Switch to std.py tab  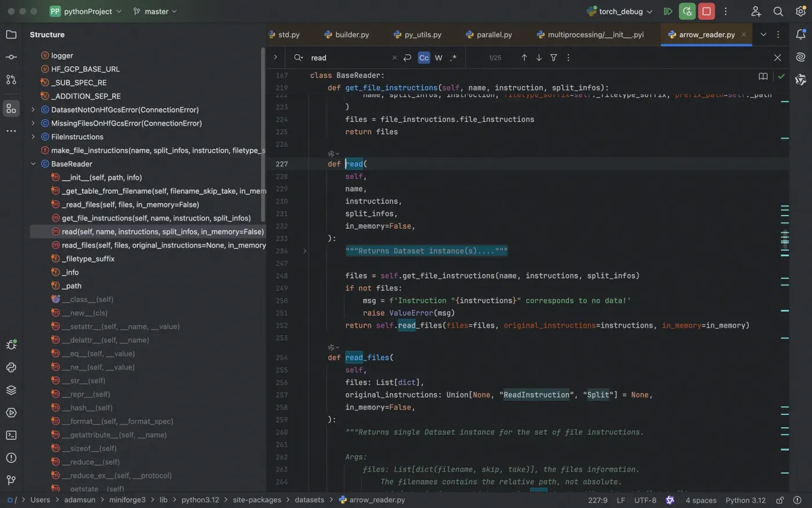[284, 35]
